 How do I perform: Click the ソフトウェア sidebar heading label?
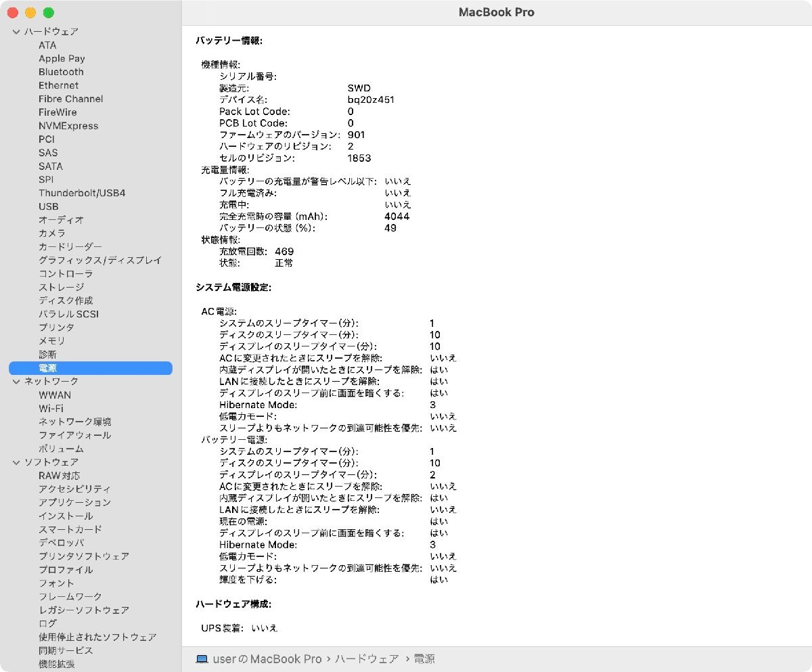51,462
